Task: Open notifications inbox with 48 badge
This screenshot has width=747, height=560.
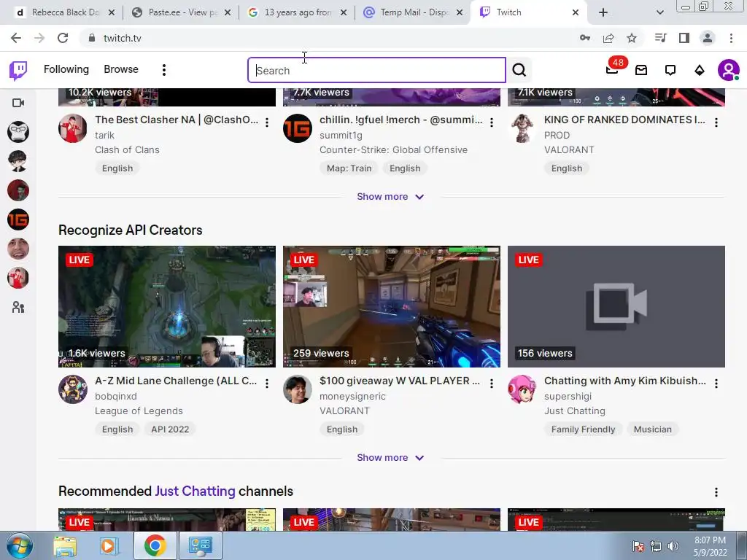Action: [x=612, y=70]
